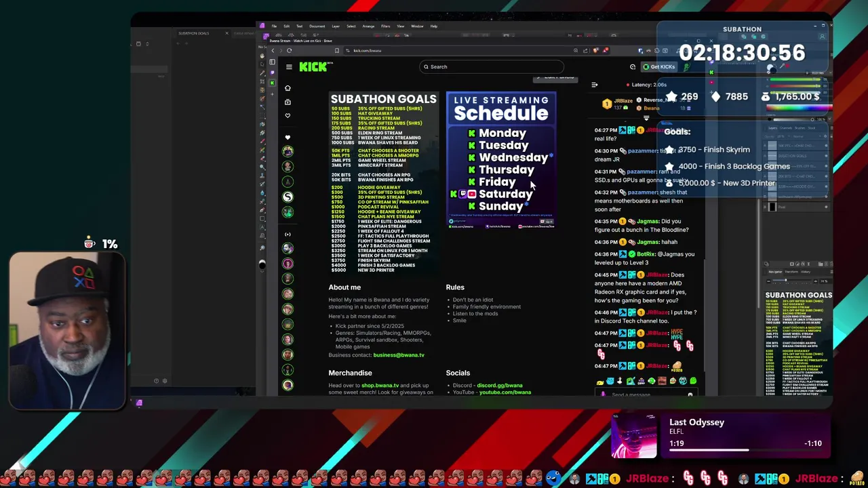This screenshot has height=488, width=868.
Task: Open Brave Rewards triangle icon
Action: pyautogui.click(x=605, y=50)
